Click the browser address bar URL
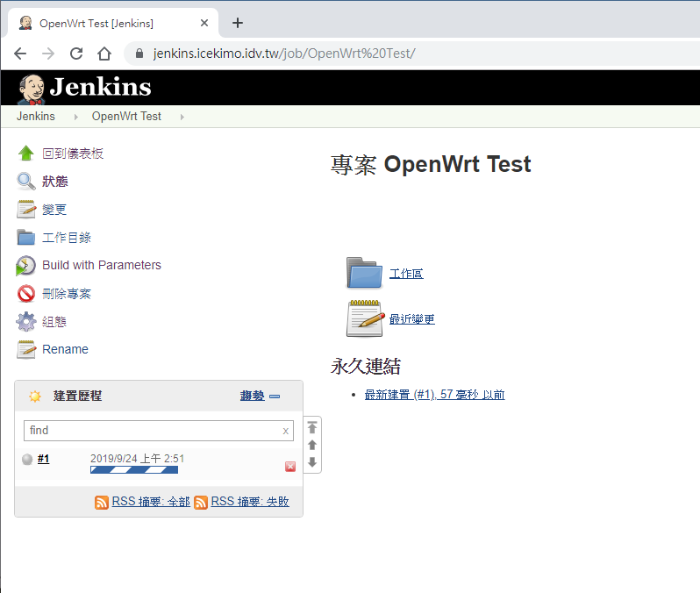The height and width of the screenshot is (593, 700). [284, 54]
